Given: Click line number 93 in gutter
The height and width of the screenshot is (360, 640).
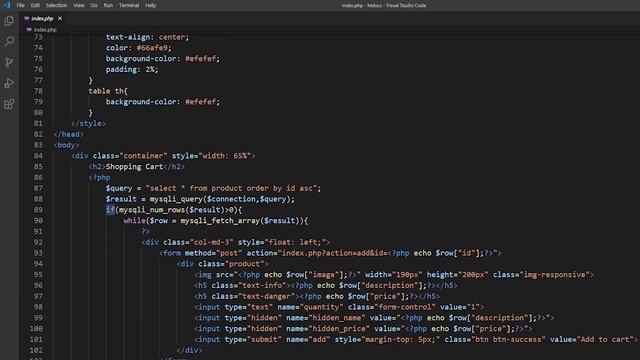Looking at the screenshot, I should (x=38, y=253).
